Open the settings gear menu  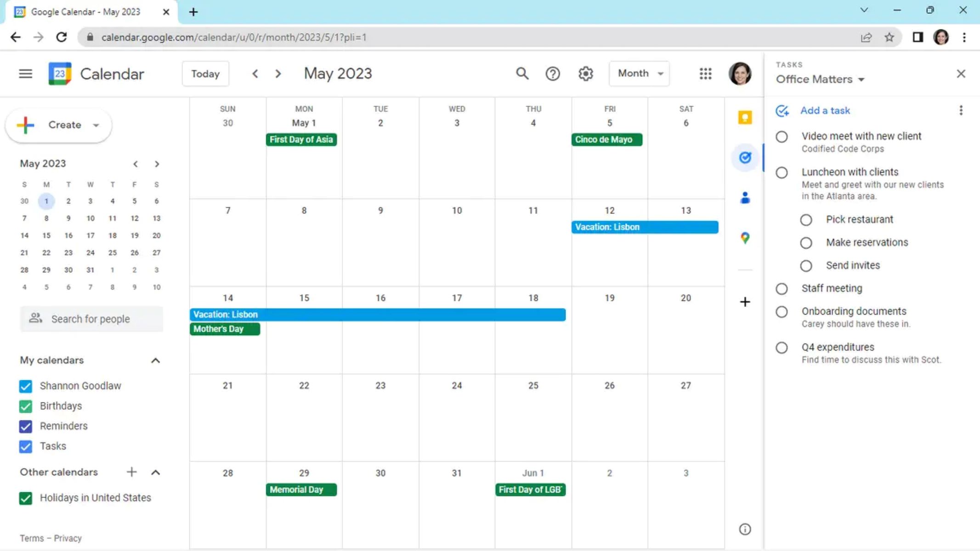[585, 73]
